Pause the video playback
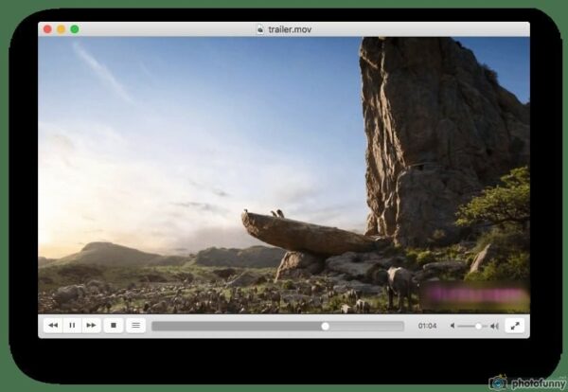 (x=72, y=326)
